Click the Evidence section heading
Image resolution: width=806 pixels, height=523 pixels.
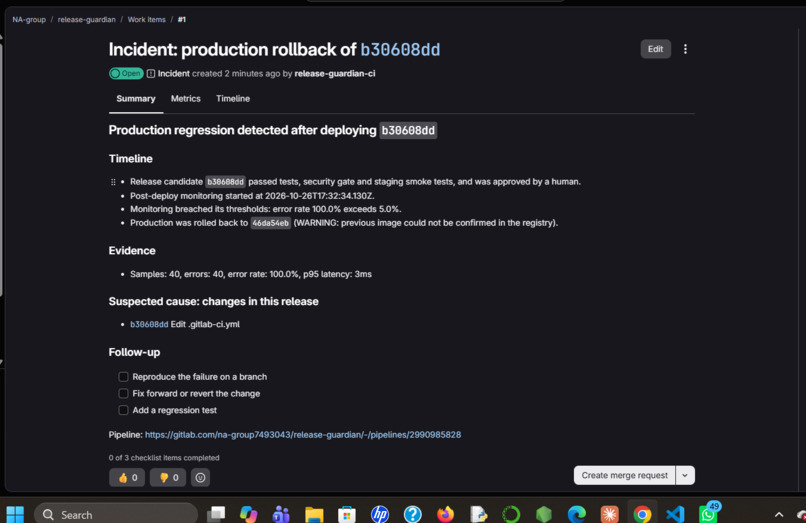[x=132, y=250]
